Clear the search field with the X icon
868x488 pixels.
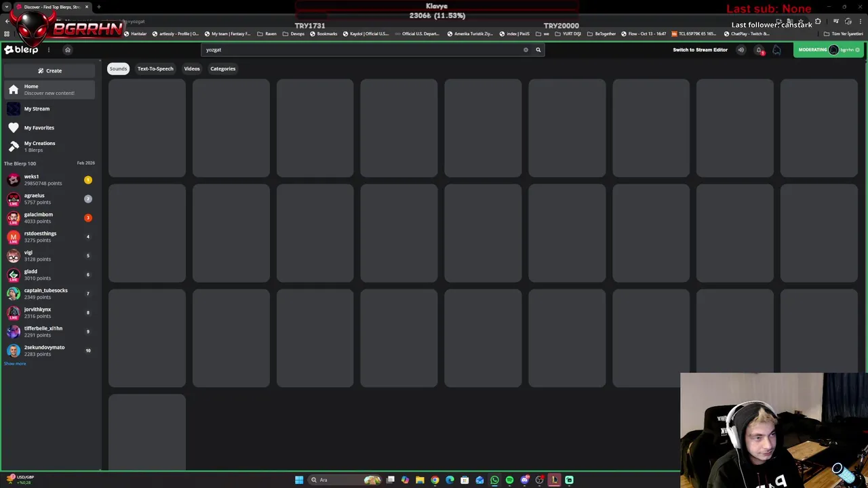[526, 49]
